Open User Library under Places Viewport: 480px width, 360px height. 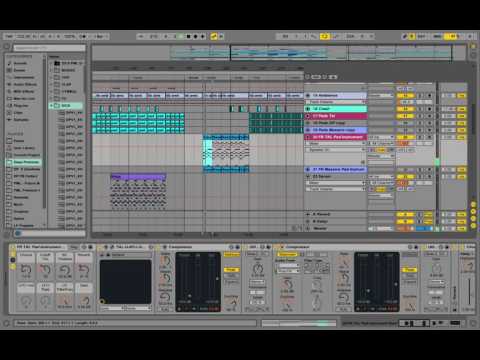click(x=24, y=148)
